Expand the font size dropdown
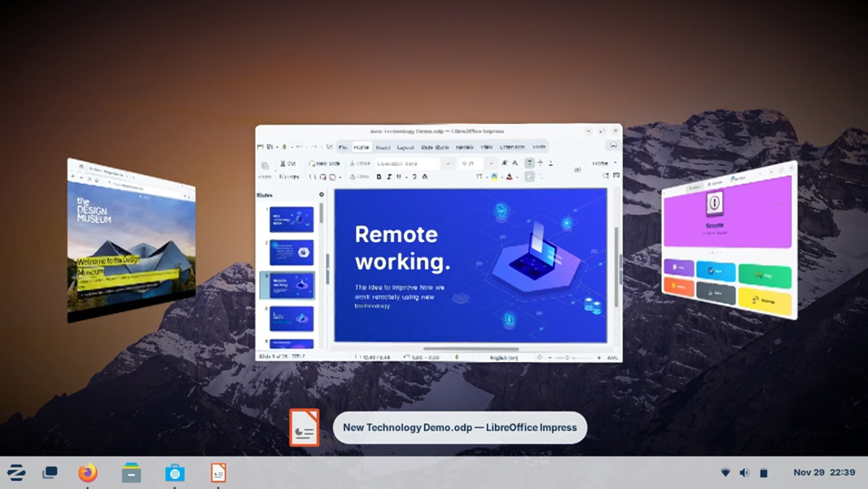Image resolution: width=868 pixels, height=489 pixels. 491,164
